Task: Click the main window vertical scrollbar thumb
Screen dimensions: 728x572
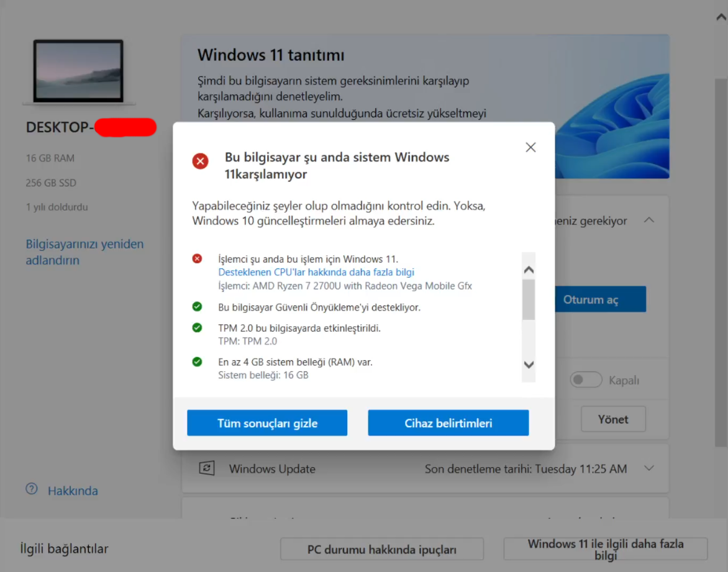Action: pyautogui.click(x=721, y=262)
